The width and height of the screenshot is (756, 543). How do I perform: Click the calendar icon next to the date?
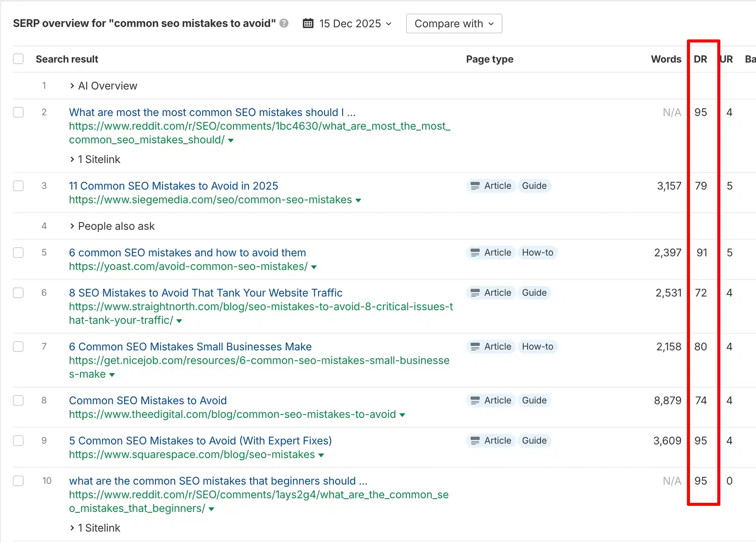click(308, 23)
